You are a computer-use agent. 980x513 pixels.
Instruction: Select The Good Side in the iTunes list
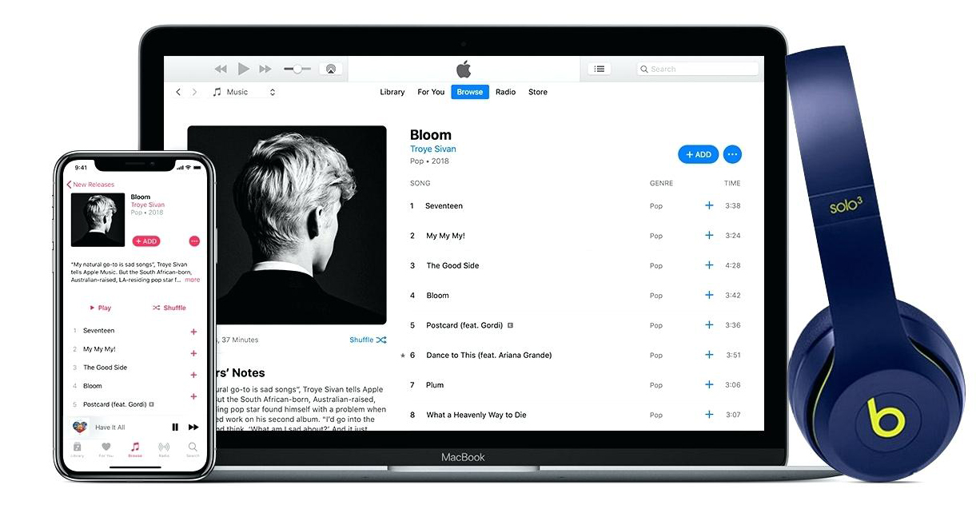tap(452, 265)
